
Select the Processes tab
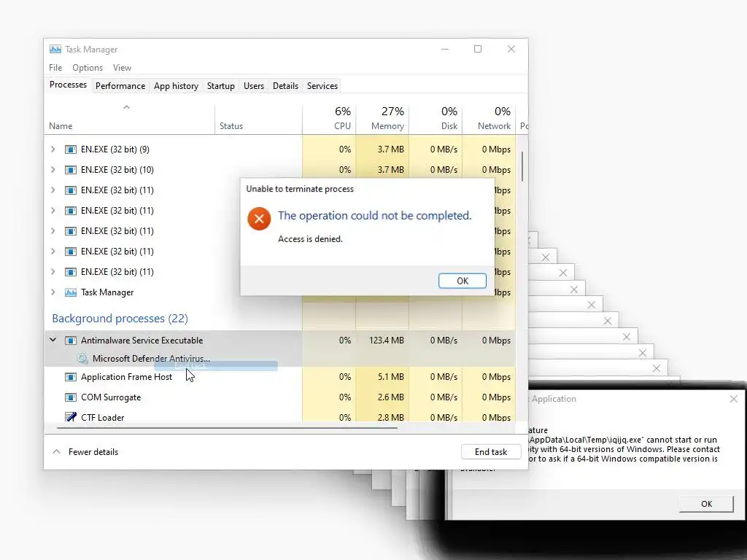[x=68, y=85]
